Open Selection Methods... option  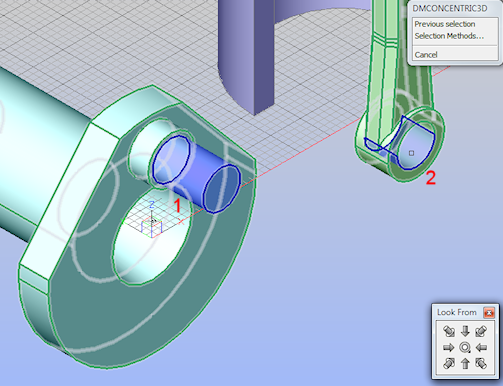click(x=449, y=36)
